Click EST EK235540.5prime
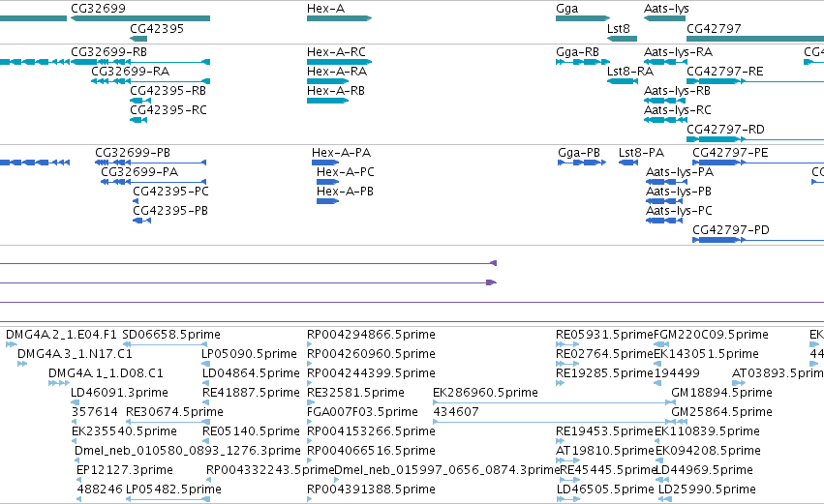824x504 pixels. [124, 431]
